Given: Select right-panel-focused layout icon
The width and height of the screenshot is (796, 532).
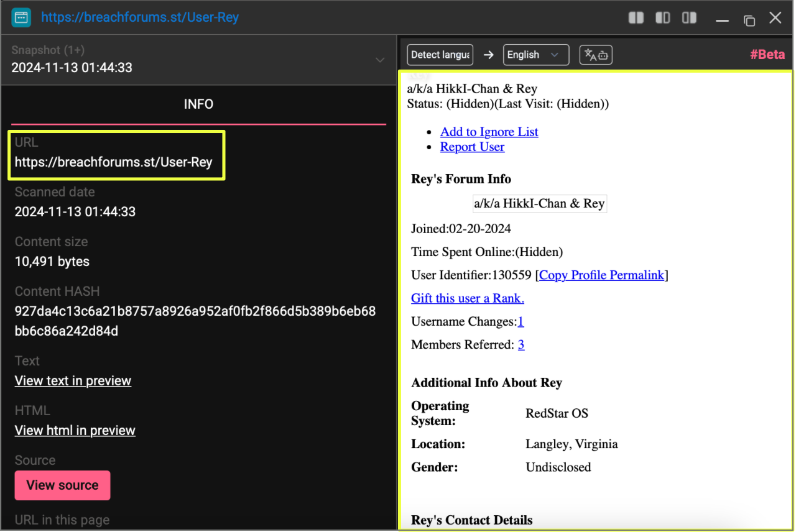Looking at the screenshot, I should pos(689,18).
